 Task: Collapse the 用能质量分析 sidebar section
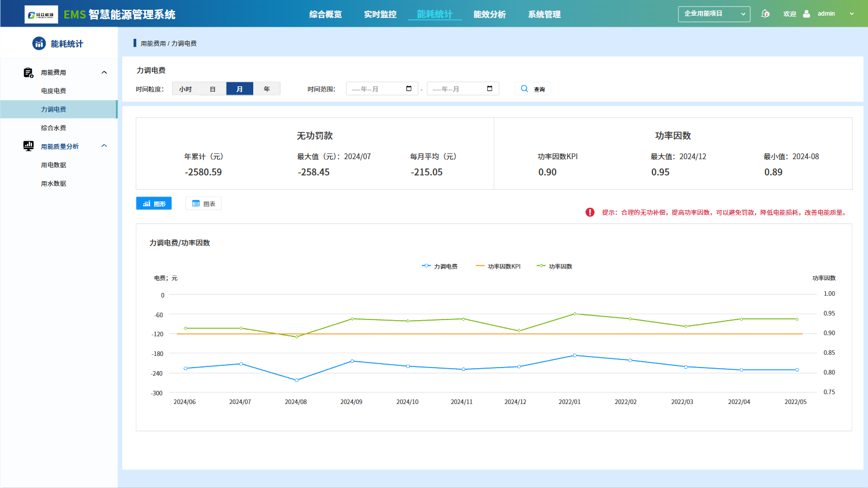coord(104,146)
